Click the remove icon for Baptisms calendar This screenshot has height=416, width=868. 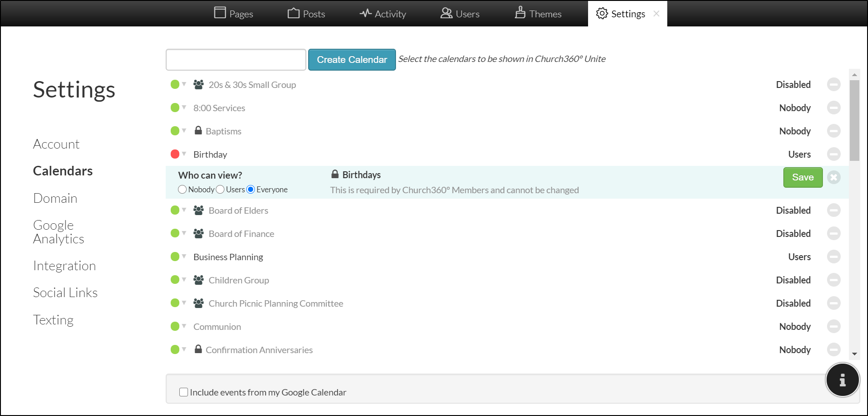pos(833,131)
